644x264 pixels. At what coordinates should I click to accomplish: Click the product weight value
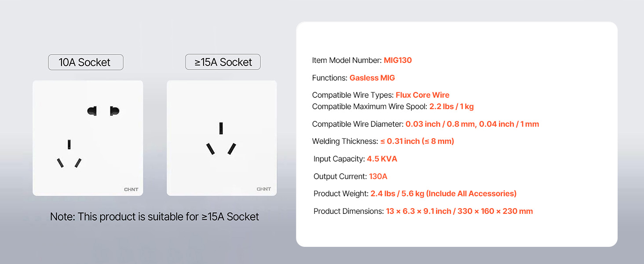pos(443,194)
